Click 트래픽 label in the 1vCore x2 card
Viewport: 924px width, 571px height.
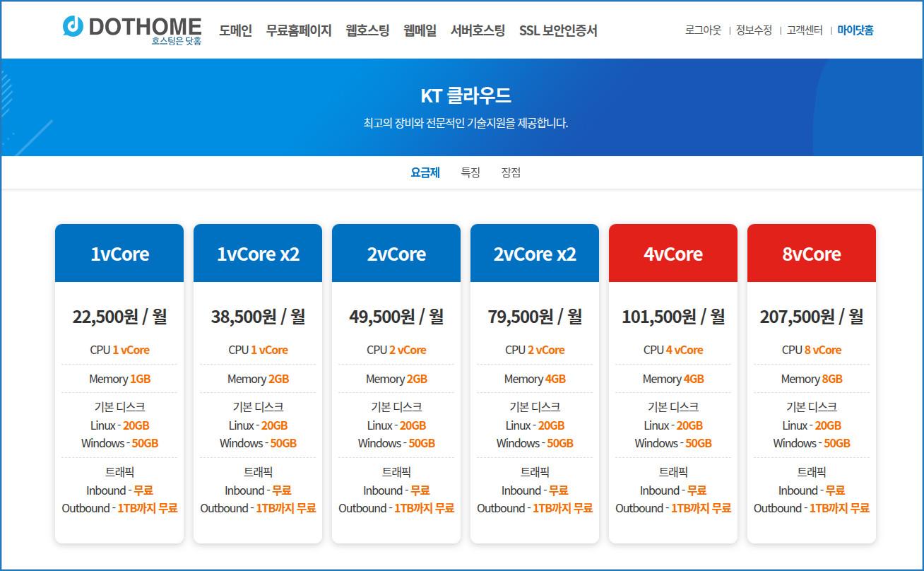pyautogui.click(x=258, y=472)
